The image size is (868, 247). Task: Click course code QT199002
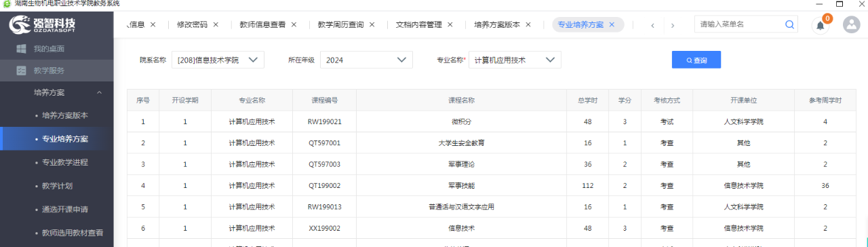pos(324,185)
